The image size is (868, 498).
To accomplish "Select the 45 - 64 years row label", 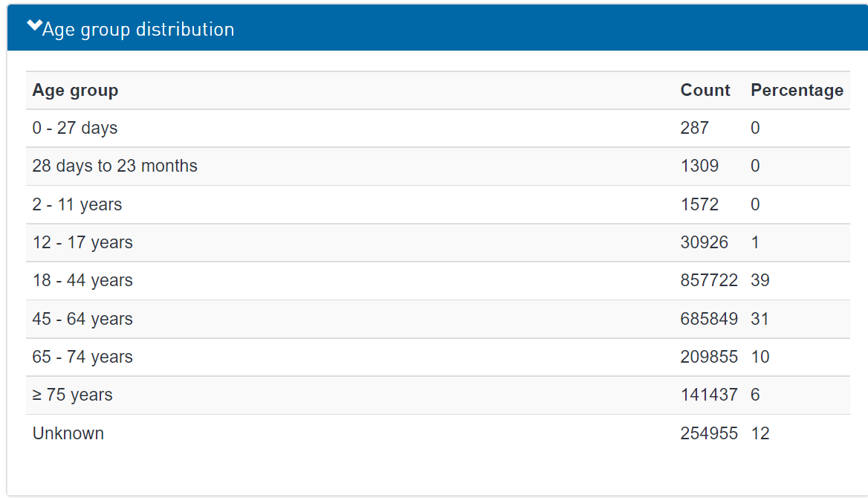I will [x=82, y=319].
